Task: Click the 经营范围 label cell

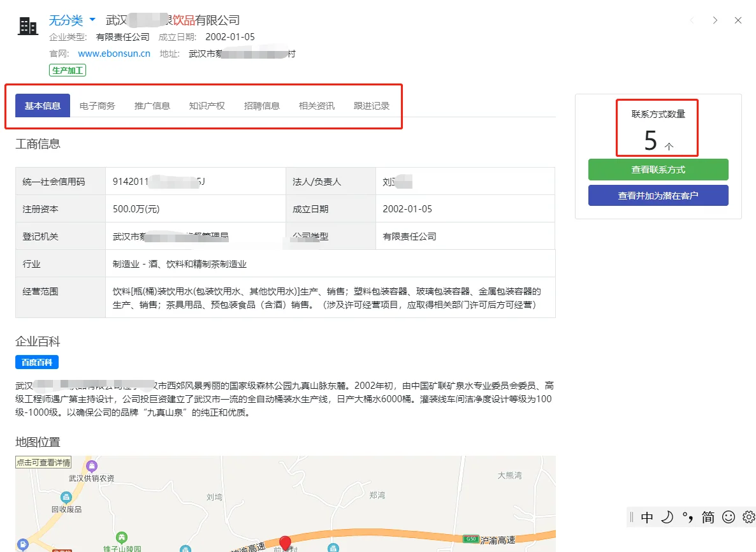Action: pyautogui.click(x=61, y=297)
